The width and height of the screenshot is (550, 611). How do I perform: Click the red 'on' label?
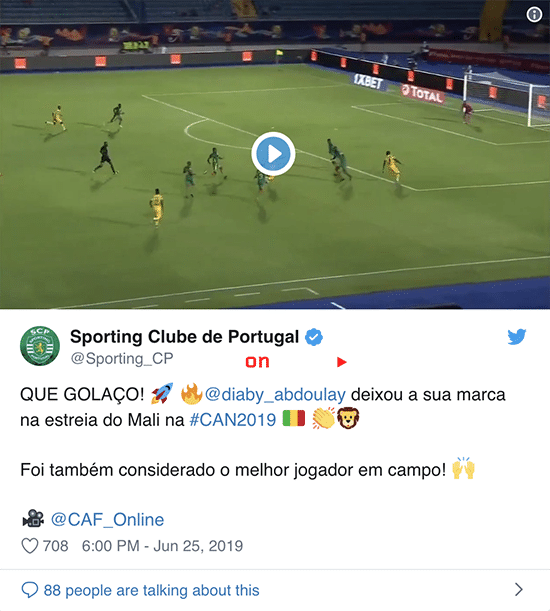click(257, 362)
